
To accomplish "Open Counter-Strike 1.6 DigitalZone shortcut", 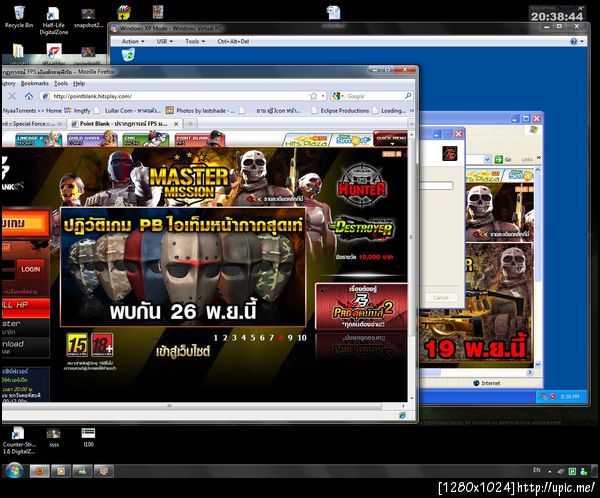I will point(19,440).
